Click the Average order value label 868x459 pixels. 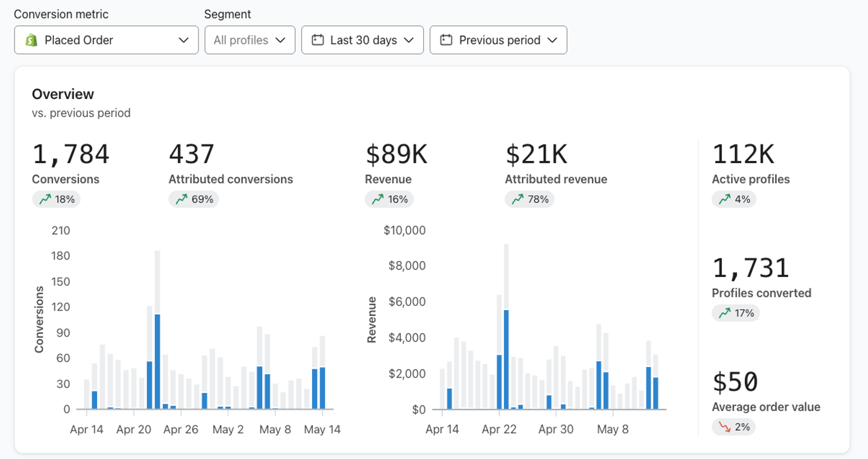coord(766,407)
